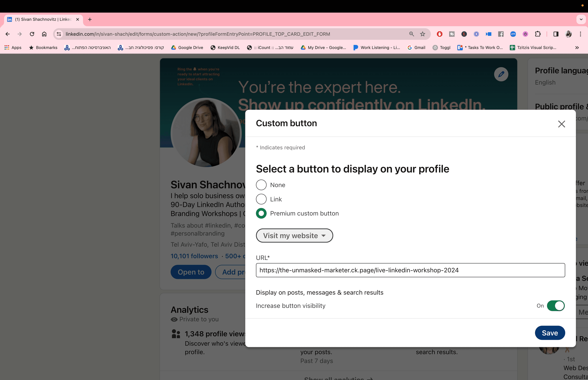
Task: Open the browser home page icon
Action: coord(44,34)
